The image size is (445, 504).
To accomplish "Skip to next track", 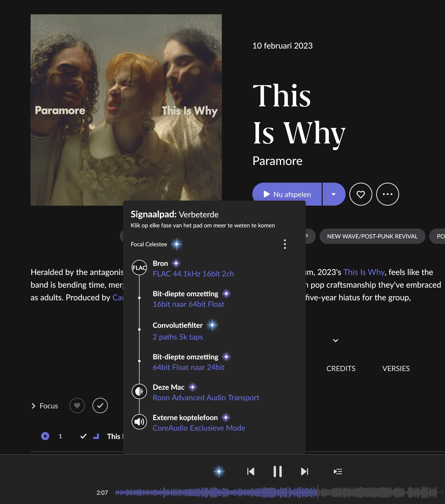I will point(304,471).
